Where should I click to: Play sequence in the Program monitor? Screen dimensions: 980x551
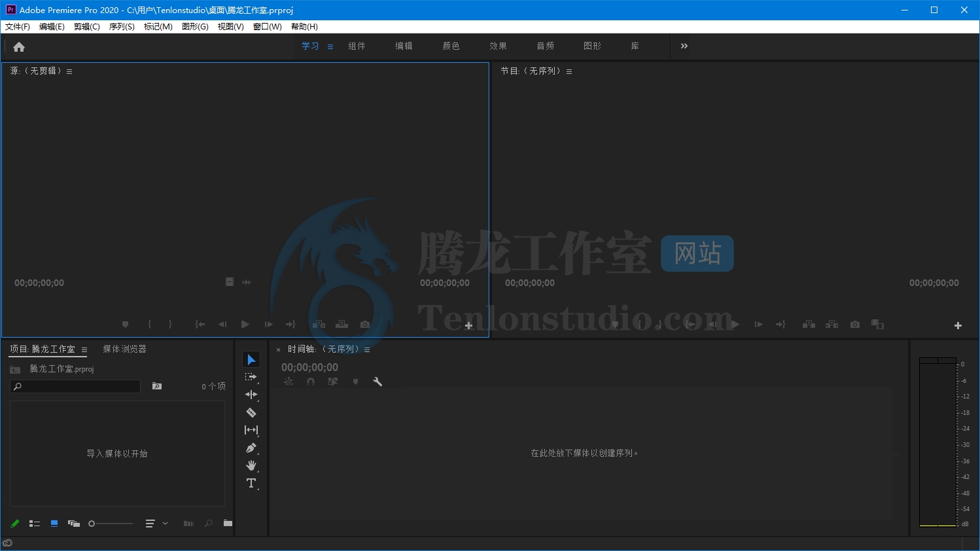point(735,325)
